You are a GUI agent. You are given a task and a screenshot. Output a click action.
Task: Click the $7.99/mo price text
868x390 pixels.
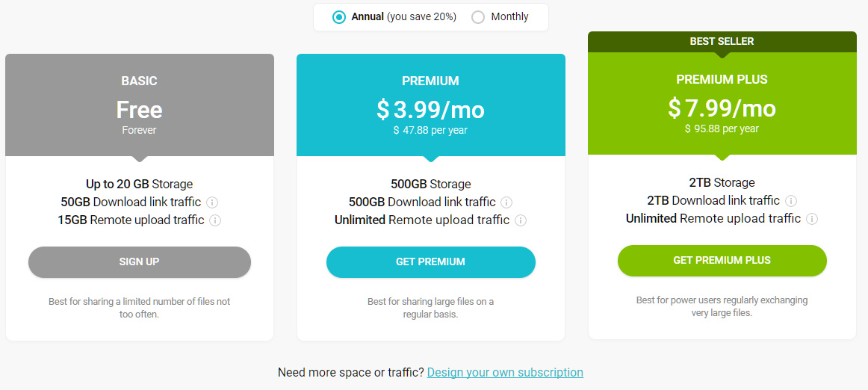click(x=722, y=108)
